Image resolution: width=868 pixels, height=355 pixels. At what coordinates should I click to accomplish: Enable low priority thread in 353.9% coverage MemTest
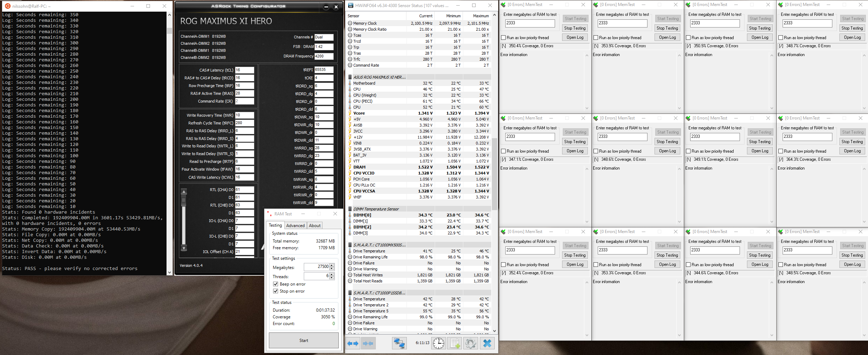tap(596, 38)
